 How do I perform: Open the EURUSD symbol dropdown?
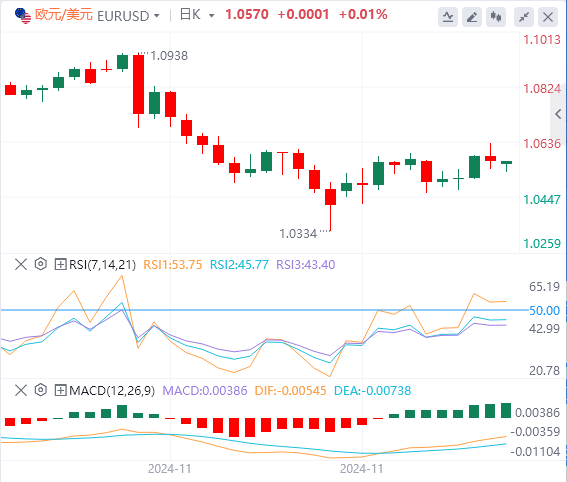(128, 16)
